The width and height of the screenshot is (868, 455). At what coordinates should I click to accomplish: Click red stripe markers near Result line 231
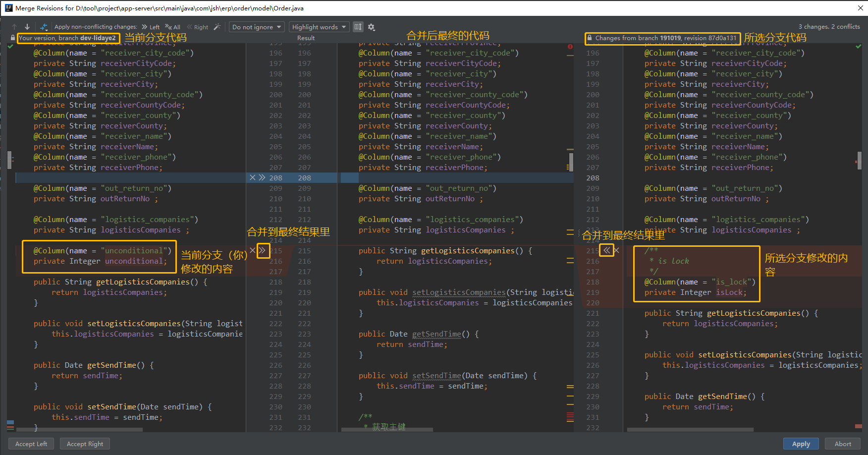(570, 416)
